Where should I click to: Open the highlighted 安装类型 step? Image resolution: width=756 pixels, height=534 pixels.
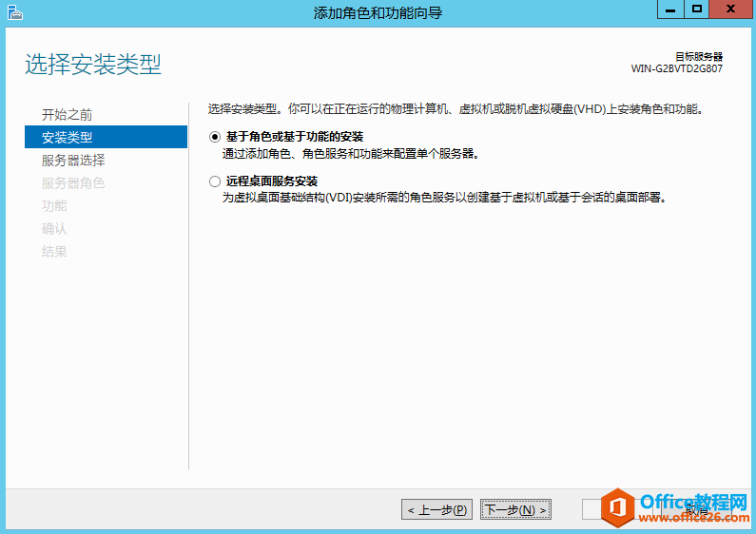67,138
